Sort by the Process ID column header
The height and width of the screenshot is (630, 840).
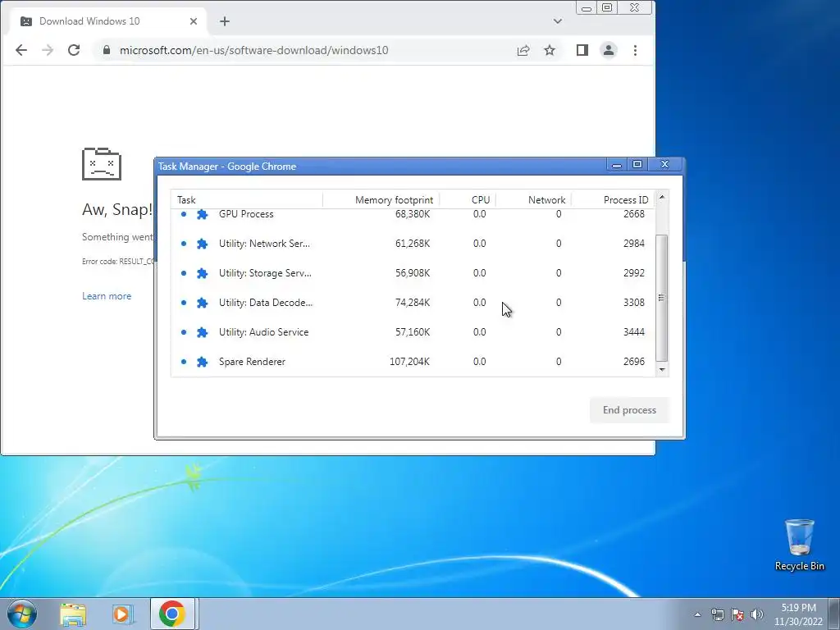pyautogui.click(x=614, y=200)
